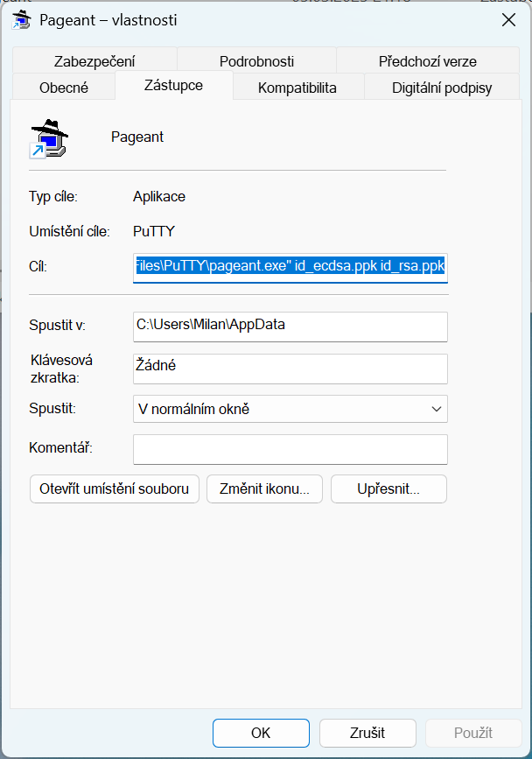Select the Digitální podpisy tab
The image size is (532, 759).
tap(442, 88)
